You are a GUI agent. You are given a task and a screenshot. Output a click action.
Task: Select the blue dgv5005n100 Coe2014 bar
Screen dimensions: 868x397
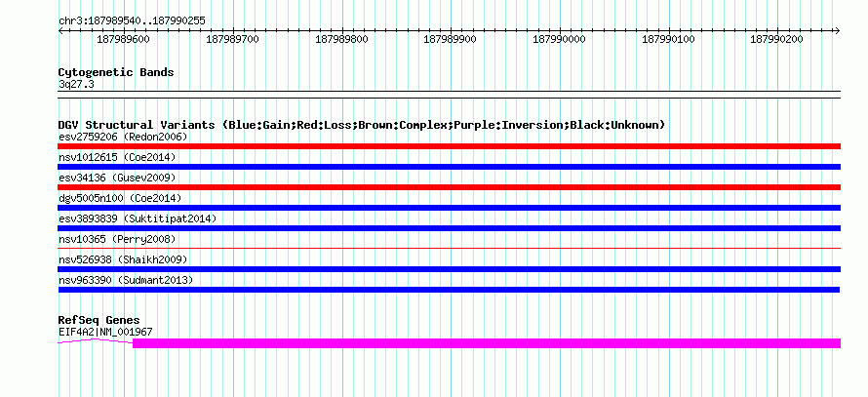tap(449, 208)
